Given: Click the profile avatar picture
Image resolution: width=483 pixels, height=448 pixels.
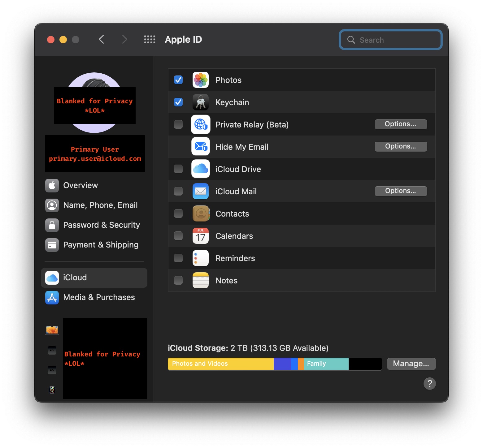Looking at the screenshot, I should [94, 103].
